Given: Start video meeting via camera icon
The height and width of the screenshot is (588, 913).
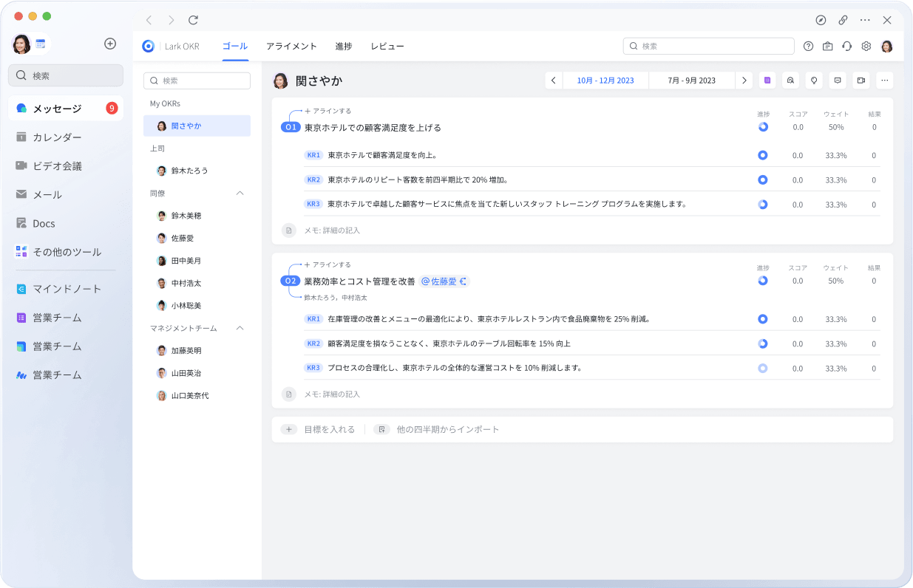Looking at the screenshot, I should coord(861,81).
